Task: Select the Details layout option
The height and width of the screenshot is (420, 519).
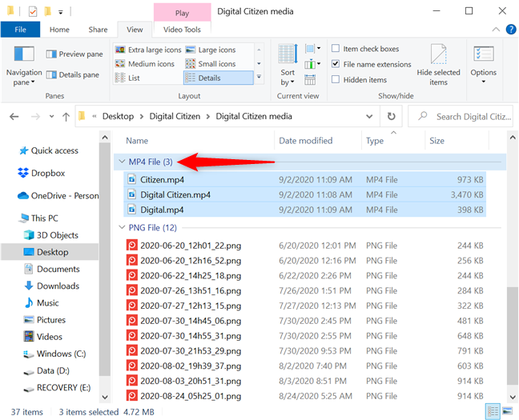Action: (219, 78)
